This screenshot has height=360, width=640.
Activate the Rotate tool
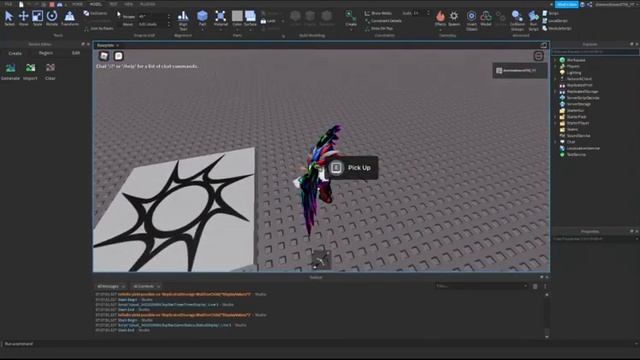tap(52, 18)
